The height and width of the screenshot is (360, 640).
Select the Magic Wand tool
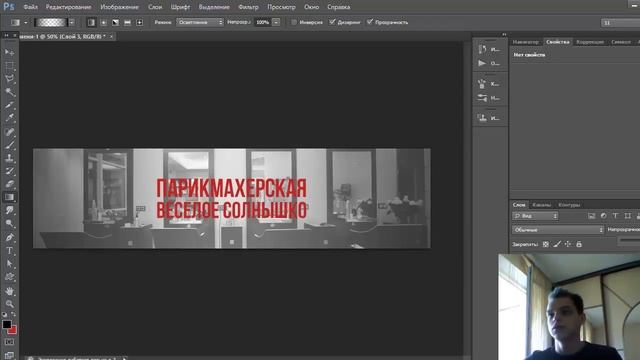point(9,92)
